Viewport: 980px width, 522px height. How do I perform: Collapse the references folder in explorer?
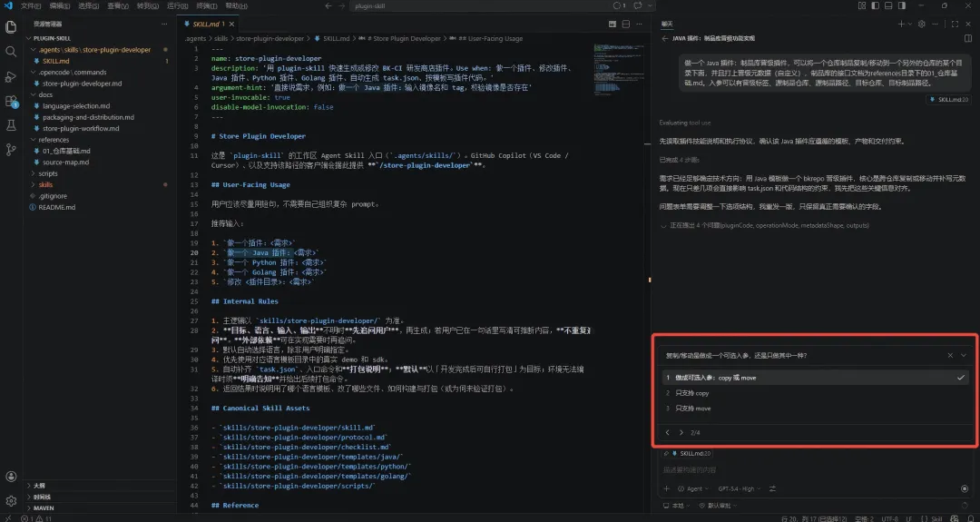coord(100,140)
